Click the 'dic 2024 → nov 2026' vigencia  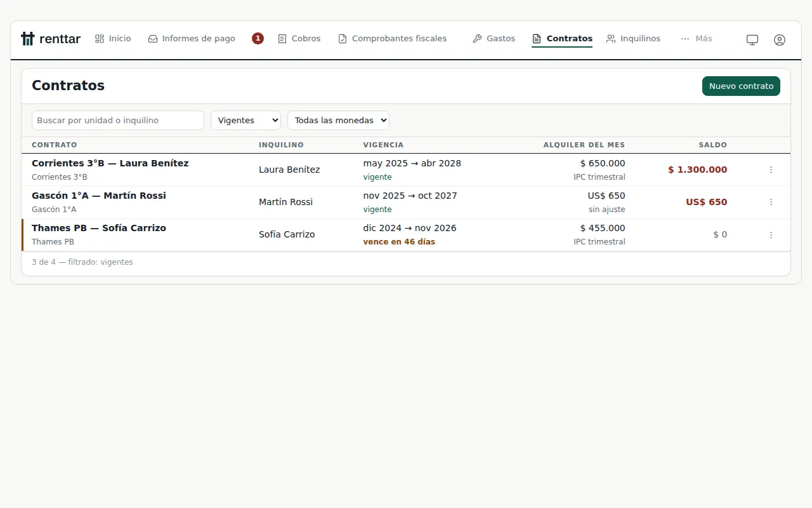pyautogui.click(x=410, y=228)
